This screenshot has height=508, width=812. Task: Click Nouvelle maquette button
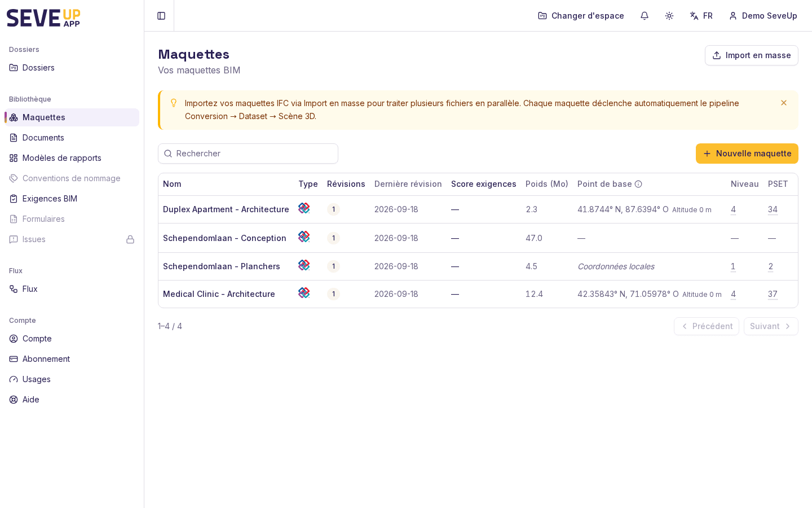pos(747,154)
